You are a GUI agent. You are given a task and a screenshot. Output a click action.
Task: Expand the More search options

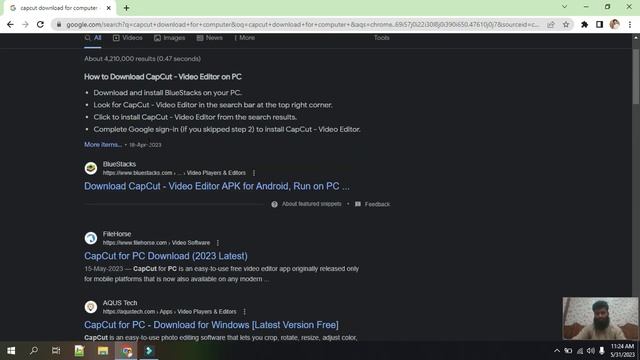(x=244, y=38)
